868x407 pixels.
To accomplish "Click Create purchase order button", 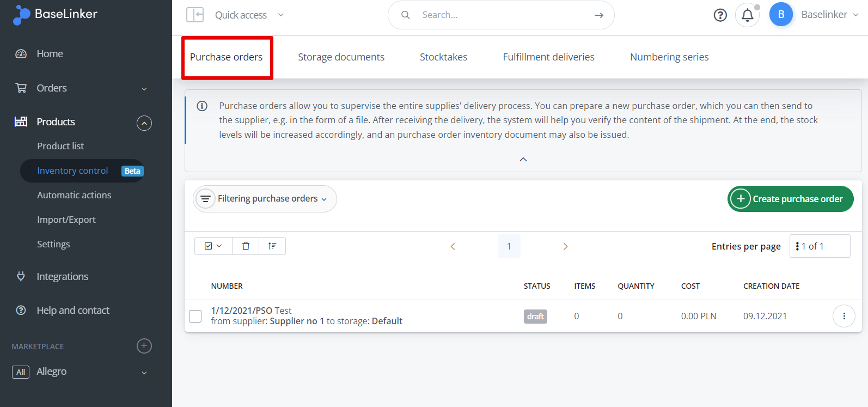I will coord(791,199).
